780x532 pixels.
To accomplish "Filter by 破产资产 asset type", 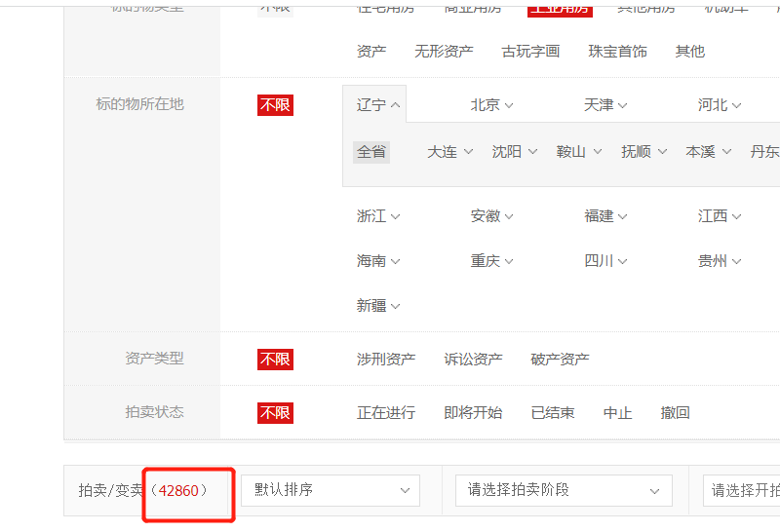I will tap(560, 360).
